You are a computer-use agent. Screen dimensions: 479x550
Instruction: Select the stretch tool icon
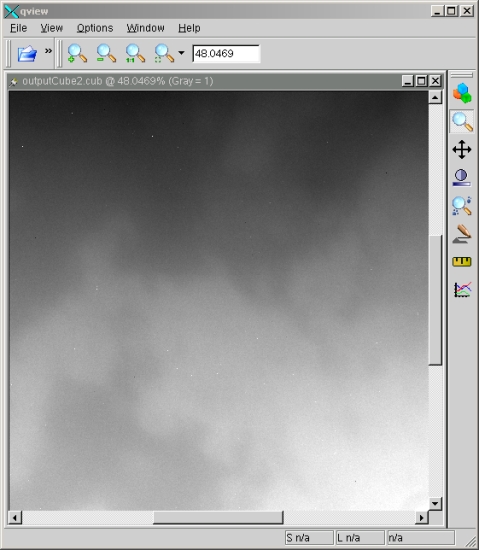point(462,177)
